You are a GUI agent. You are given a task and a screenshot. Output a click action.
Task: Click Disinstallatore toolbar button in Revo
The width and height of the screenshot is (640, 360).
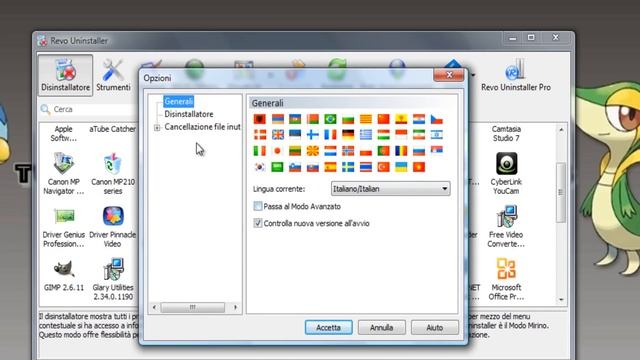pos(65,75)
